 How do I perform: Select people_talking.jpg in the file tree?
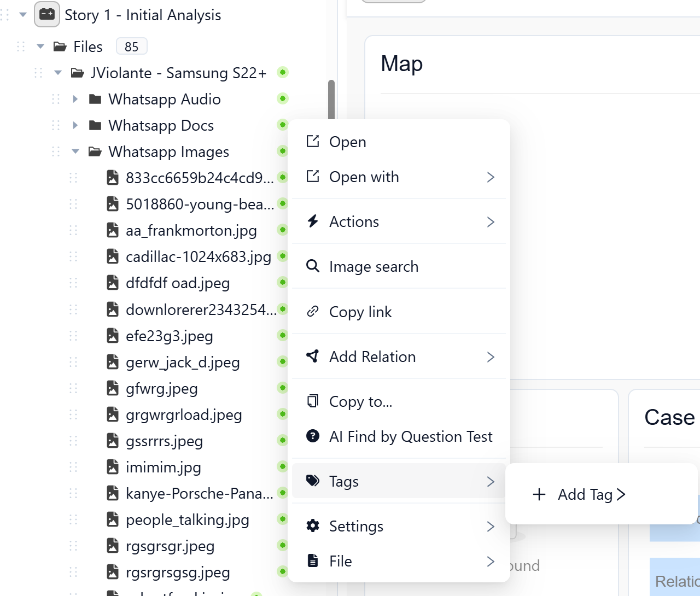point(187,520)
